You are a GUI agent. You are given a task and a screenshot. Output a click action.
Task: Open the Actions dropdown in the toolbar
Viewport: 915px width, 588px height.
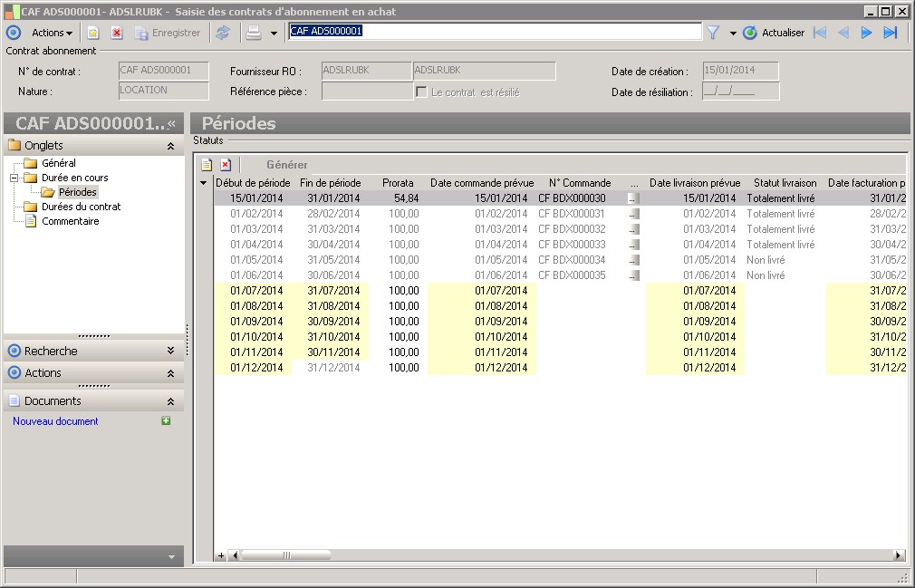(x=53, y=33)
